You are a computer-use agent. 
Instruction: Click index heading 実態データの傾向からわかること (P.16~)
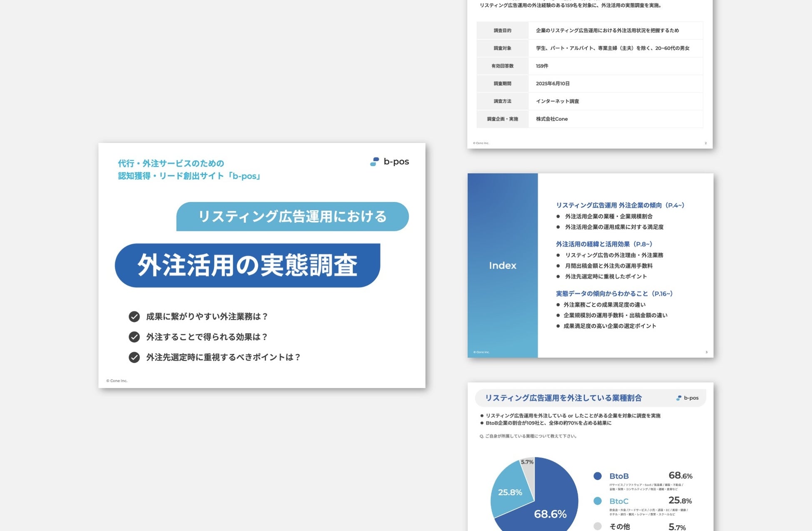tap(614, 294)
